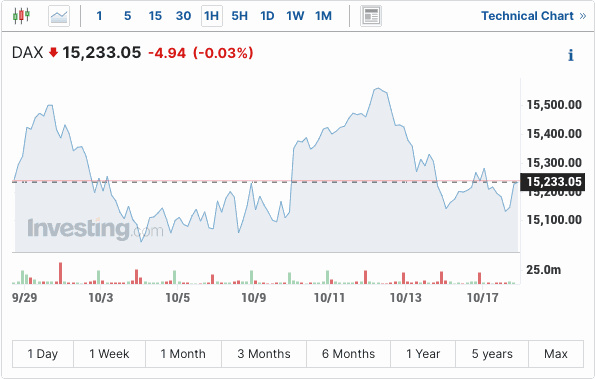Switch to candlestick chart view

coord(21,16)
